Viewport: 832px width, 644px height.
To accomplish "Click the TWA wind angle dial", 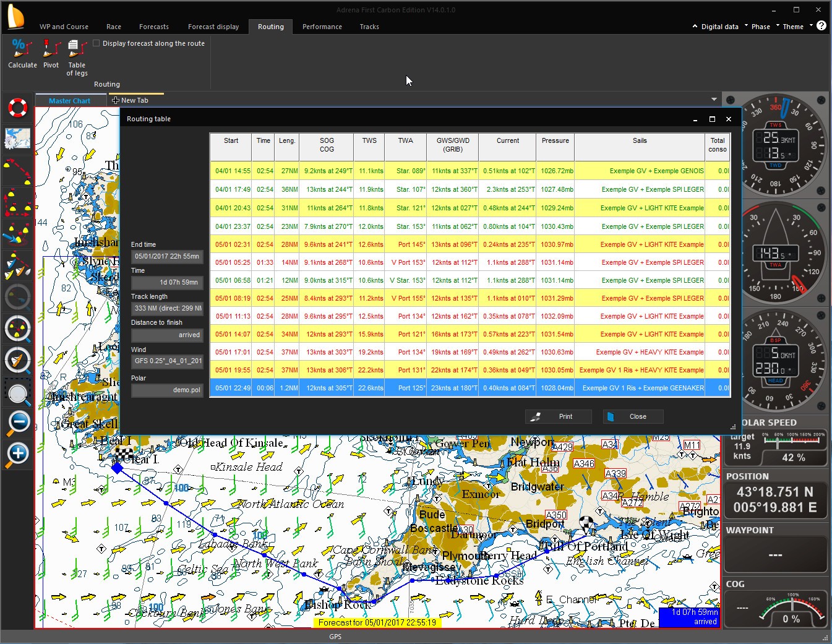I will tap(776, 252).
